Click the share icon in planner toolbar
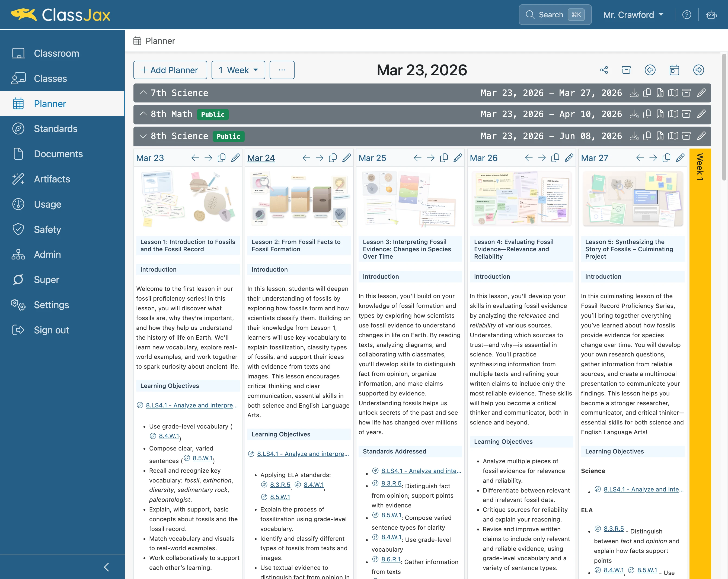 point(604,70)
